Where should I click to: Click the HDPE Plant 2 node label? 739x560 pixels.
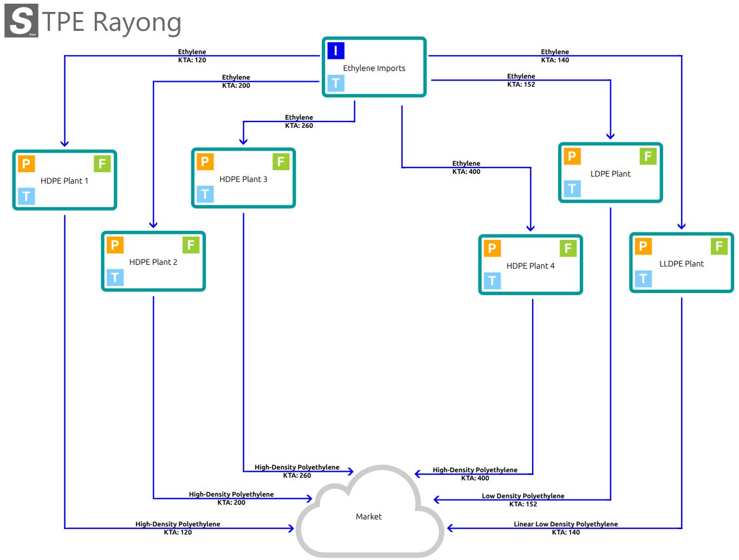click(x=153, y=262)
